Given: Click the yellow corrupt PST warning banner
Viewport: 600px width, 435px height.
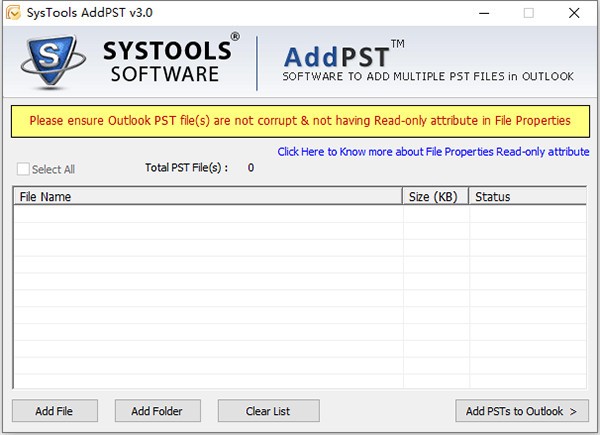Looking at the screenshot, I should point(300,121).
